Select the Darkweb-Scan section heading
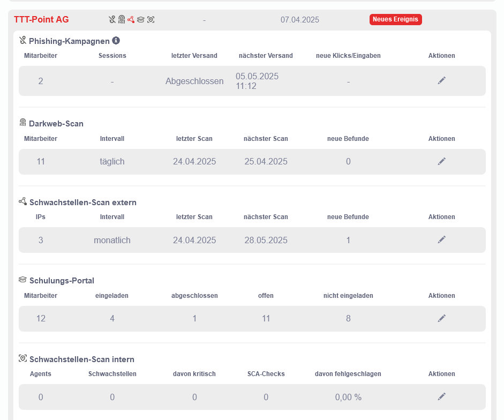 pos(56,124)
